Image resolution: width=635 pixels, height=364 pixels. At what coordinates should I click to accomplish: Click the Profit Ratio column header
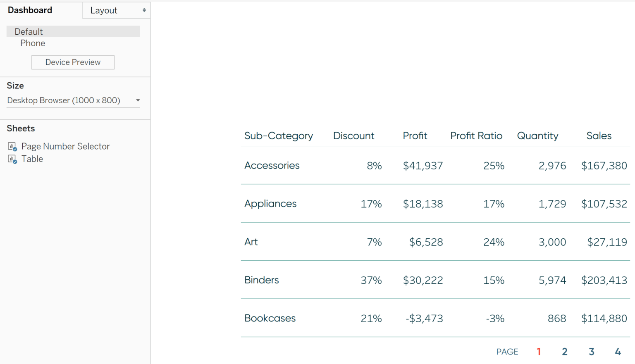click(476, 136)
